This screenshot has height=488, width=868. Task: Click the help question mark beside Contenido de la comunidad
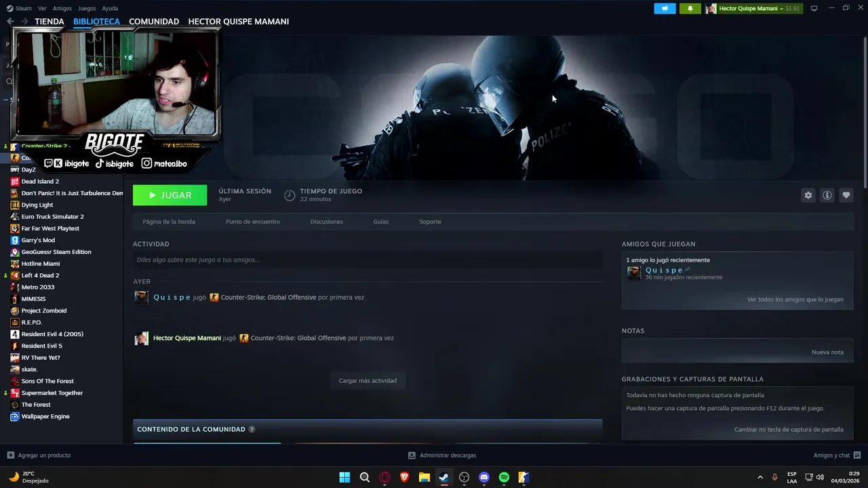tap(252, 429)
